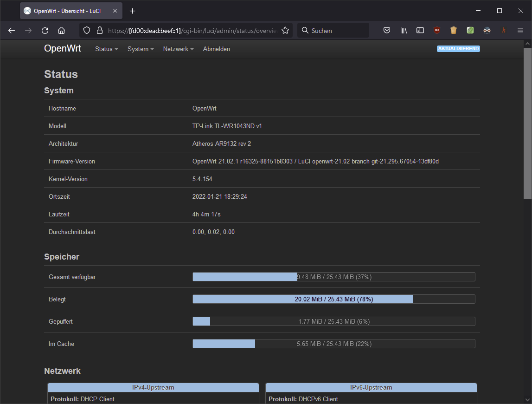
Task: Select the Atheros AR9132 rev 2 value
Action: point(222,144)
